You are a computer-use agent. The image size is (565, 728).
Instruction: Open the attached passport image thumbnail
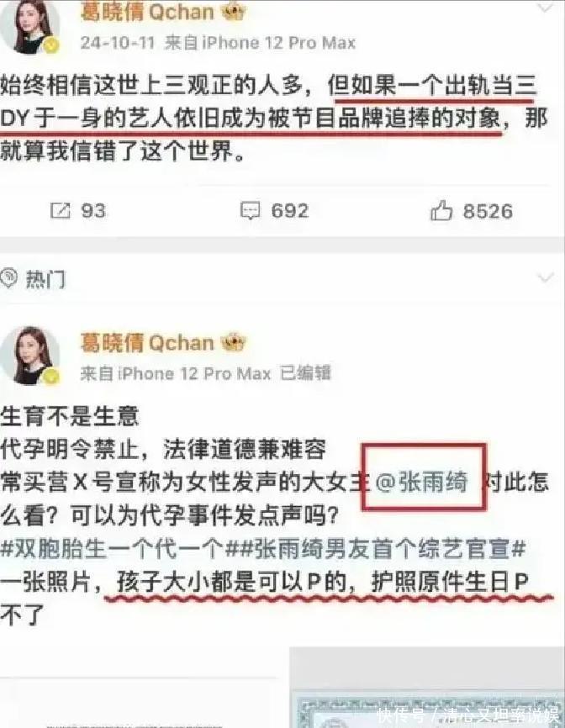427,688
